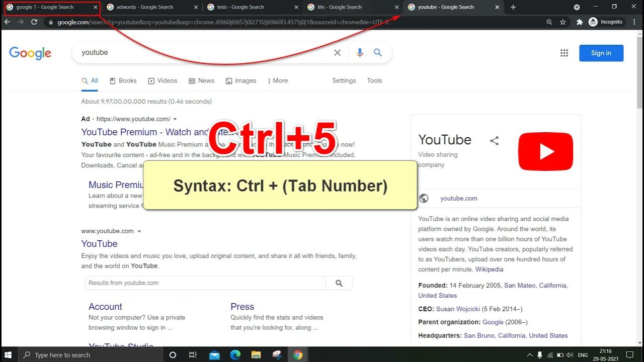644x362 pixels.
Task: Clear the search query with the X icon
Action: click(337, 53)
